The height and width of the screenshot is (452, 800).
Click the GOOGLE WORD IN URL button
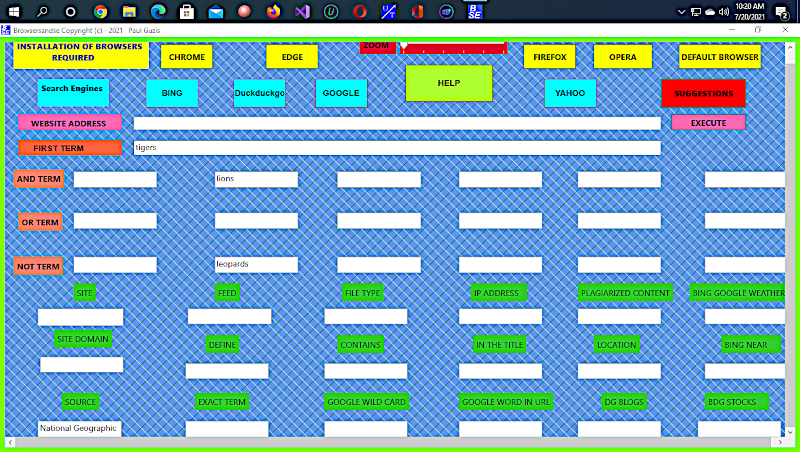point(506,402)
